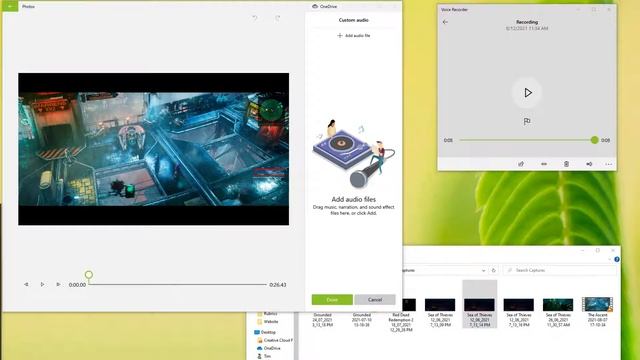Select Grounded 24_07_2021 file

[322, 320]
